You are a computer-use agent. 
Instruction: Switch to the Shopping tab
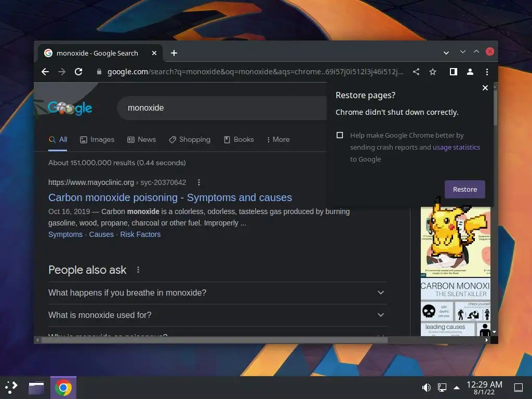pyautogui.click(x=190, y=139)
